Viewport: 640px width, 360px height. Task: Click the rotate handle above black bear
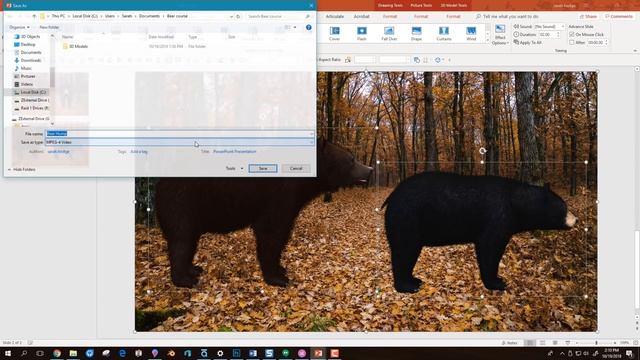coord(482,151)
